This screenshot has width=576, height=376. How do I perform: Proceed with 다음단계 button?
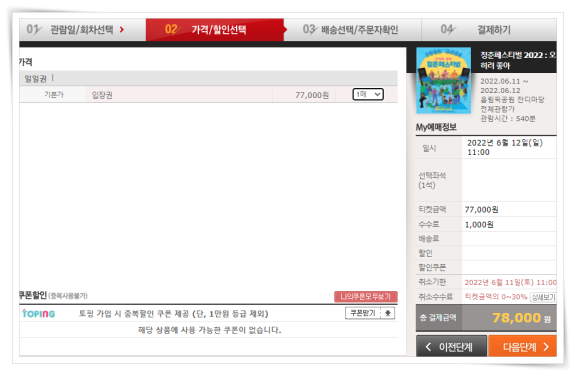click(522, 346)
